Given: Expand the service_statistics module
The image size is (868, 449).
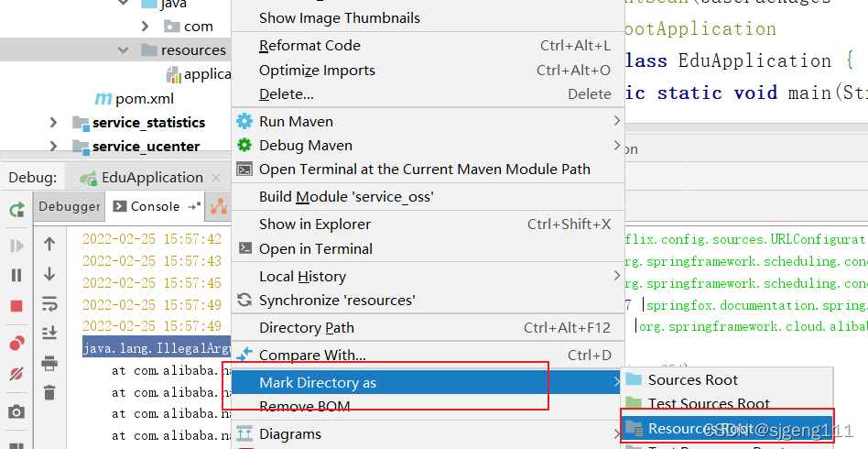Looking at the screenshot, I should click(53, 122).
